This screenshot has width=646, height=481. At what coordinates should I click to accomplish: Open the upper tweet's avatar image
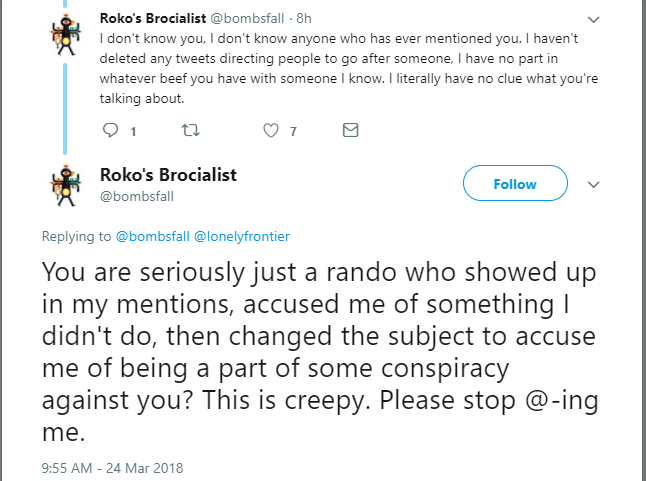[65, 35]
